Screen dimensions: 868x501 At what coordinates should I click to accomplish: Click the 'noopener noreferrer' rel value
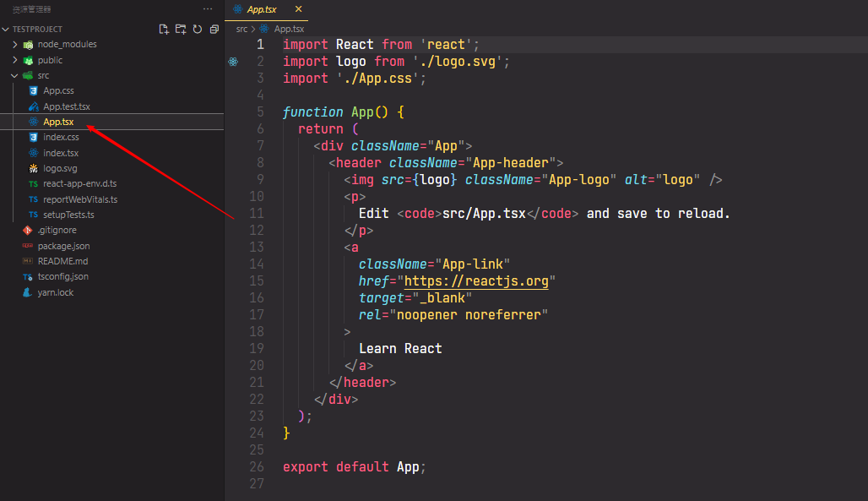[x=469, y=315]
